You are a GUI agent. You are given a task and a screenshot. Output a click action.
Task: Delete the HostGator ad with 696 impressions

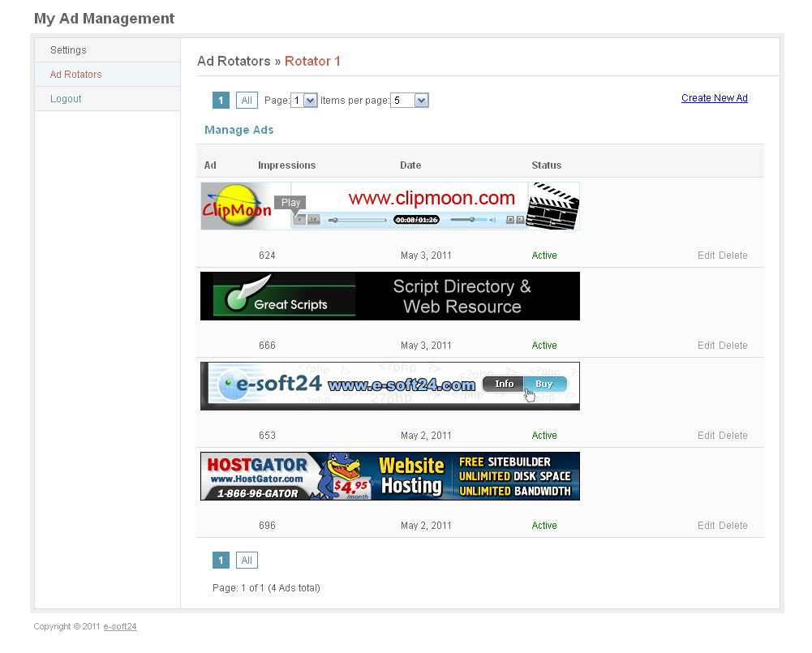pos(733,526)
